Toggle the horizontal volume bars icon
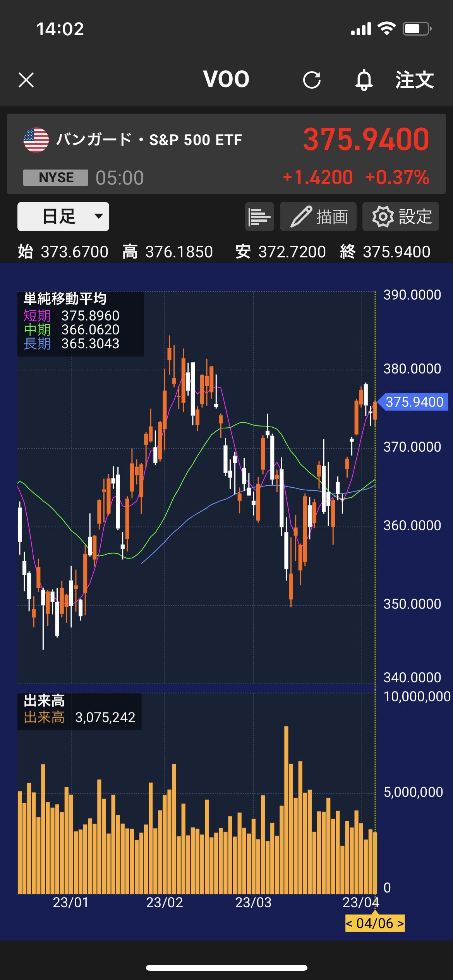Image resolution: width=453 pixels, height=980 pixels. tap(259, 217)
